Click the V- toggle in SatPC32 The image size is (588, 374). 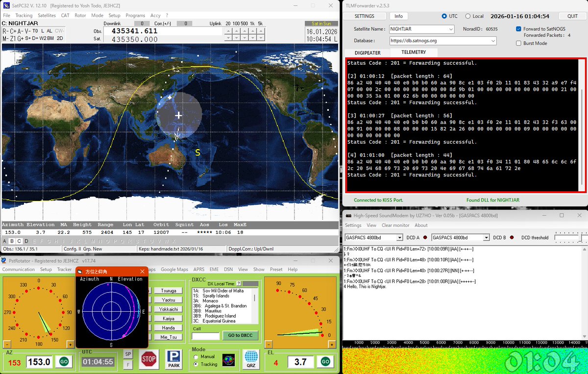[x=28, y=30]
